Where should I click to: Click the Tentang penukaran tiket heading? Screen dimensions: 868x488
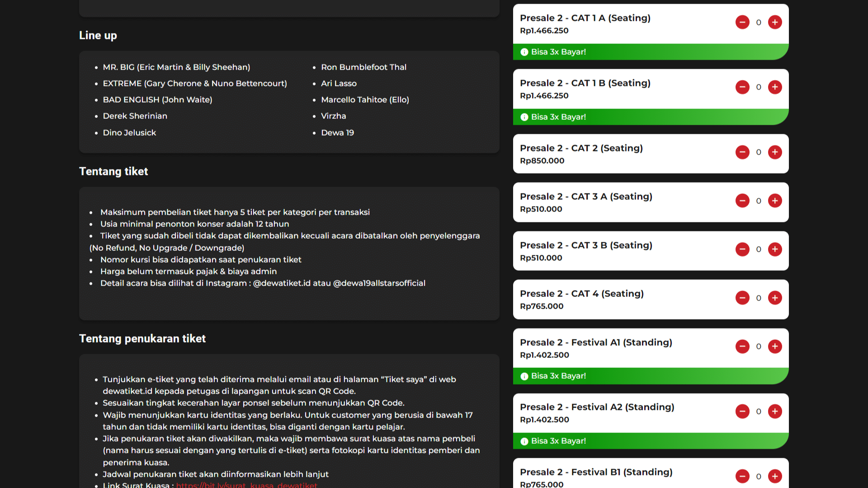pos(142,338)
